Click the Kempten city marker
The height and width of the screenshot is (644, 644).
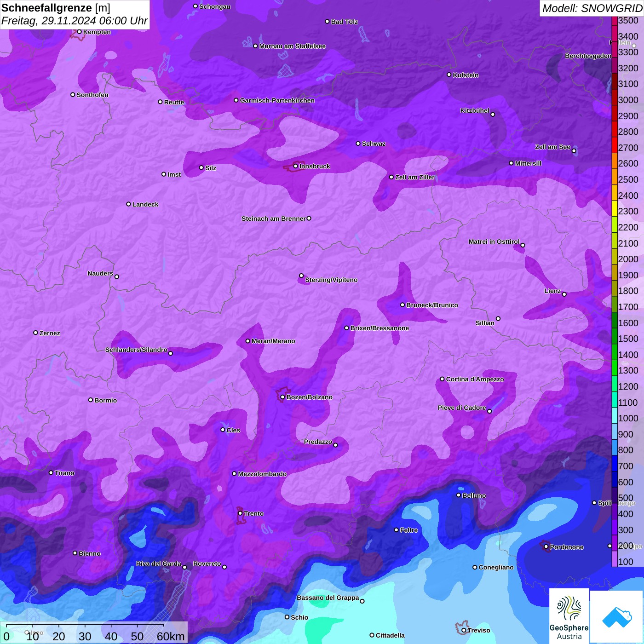point(79,32)
